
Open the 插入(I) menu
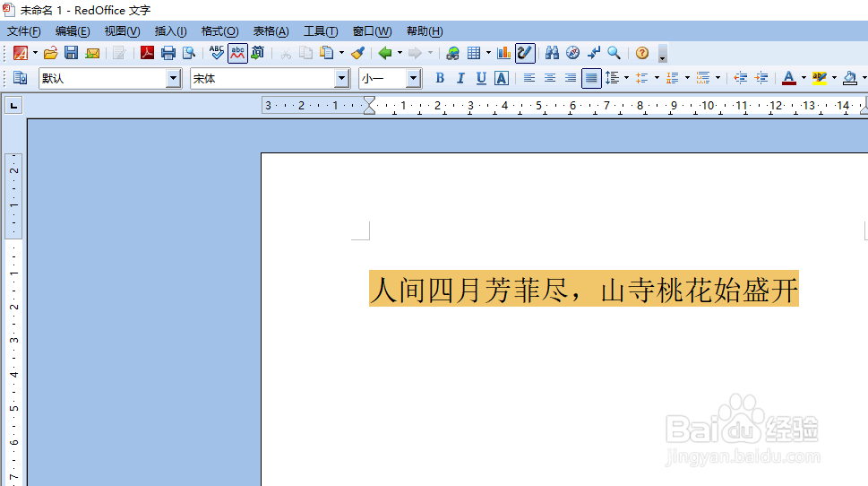[x=170, y=31]
